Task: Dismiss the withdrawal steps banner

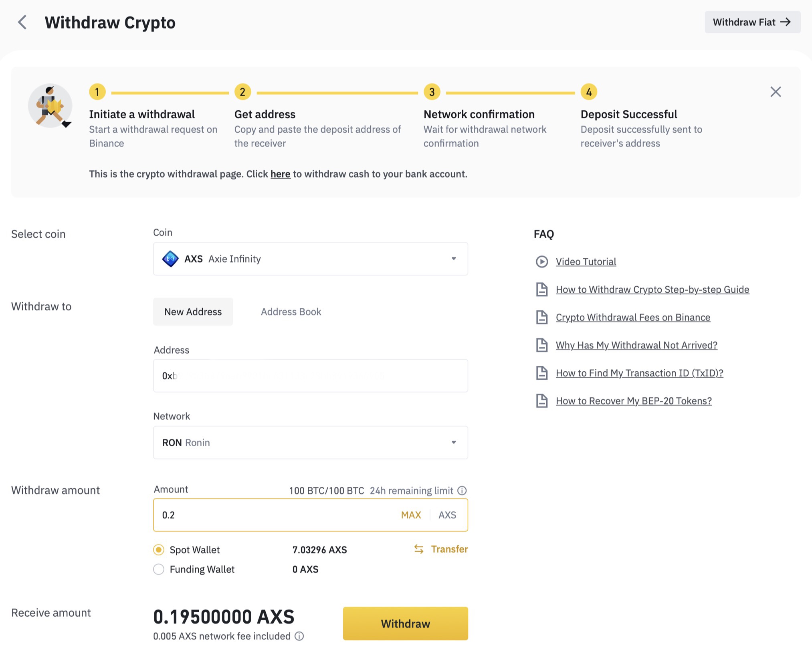Action: (x=776, y=92)
